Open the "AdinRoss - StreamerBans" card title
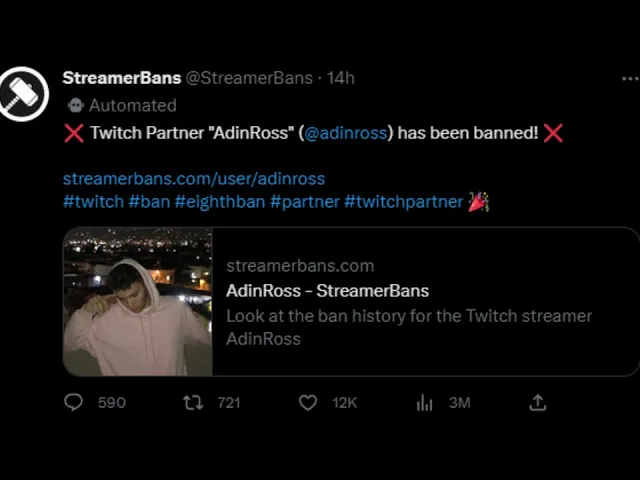The width and height of the screenshot is (640, 480). pyautogui.click(x=327, y=291)
